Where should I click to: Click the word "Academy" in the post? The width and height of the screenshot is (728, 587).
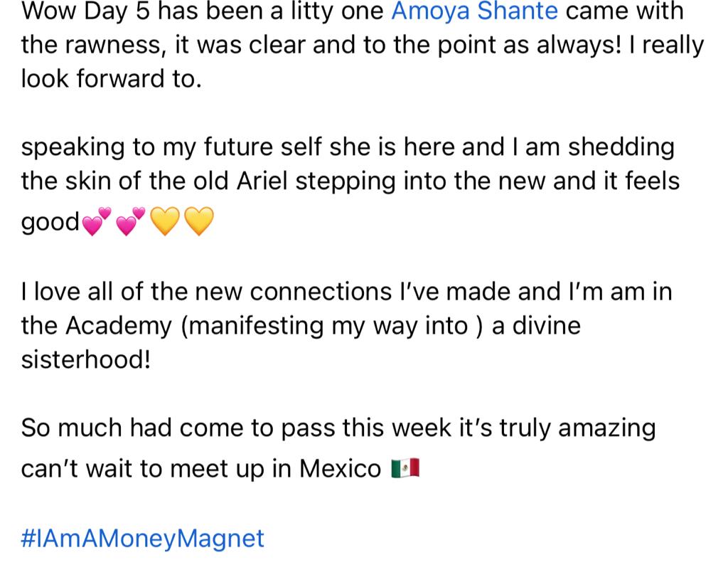click(119, 327)
